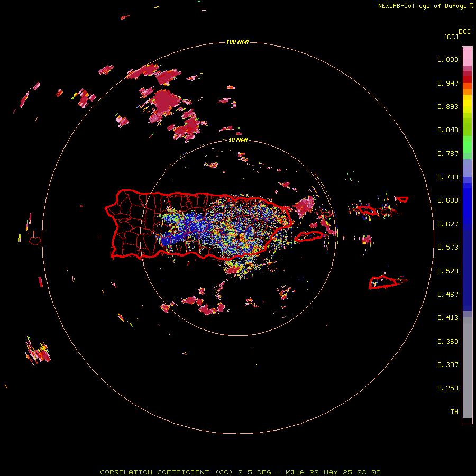Click the Vieques island outline east of Puerto Rico
476x476 pixels.
pos(309,236)
